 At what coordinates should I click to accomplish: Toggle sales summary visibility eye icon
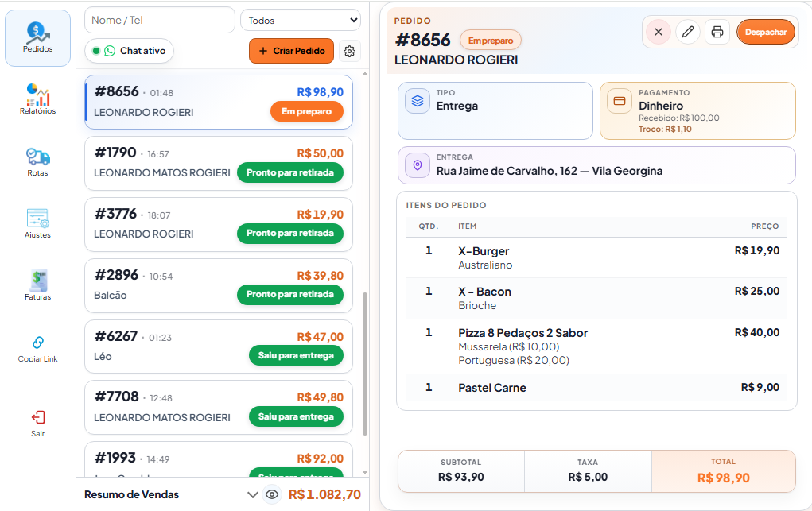(x=272, y=494)
